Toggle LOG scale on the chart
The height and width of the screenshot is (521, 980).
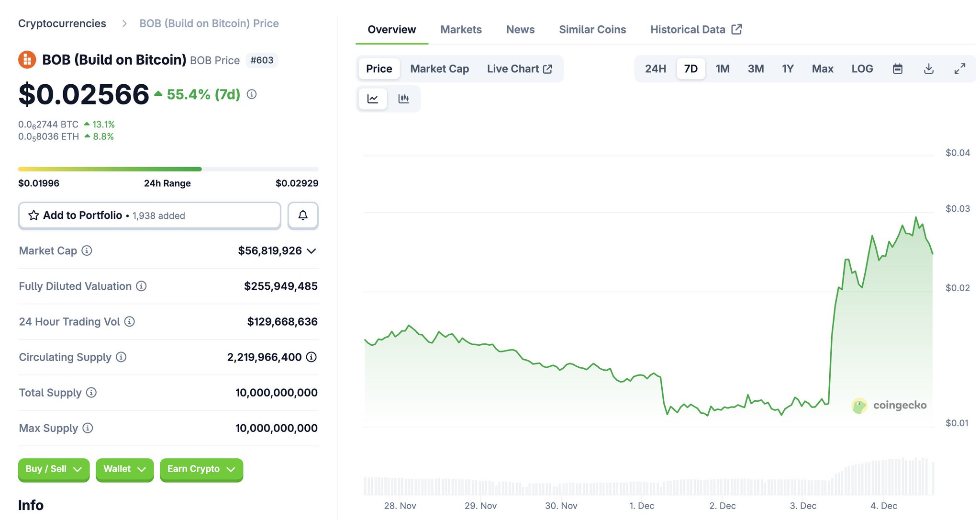point(862,69)
